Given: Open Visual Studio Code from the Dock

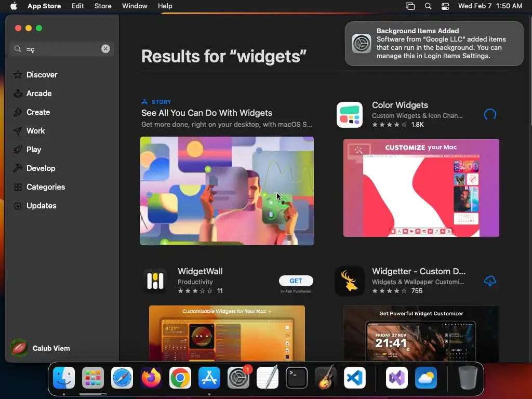Looking at the screenshot, I should [x=354, y=378].
